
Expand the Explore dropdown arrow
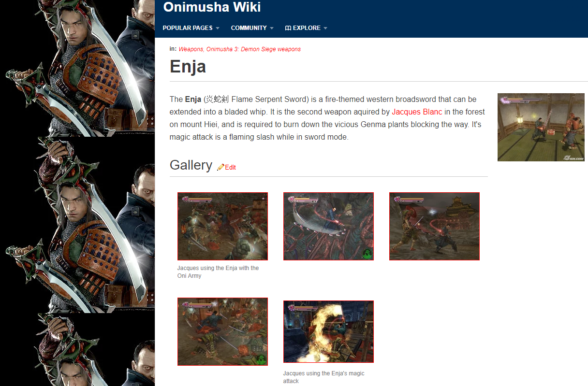coord(325,28)
